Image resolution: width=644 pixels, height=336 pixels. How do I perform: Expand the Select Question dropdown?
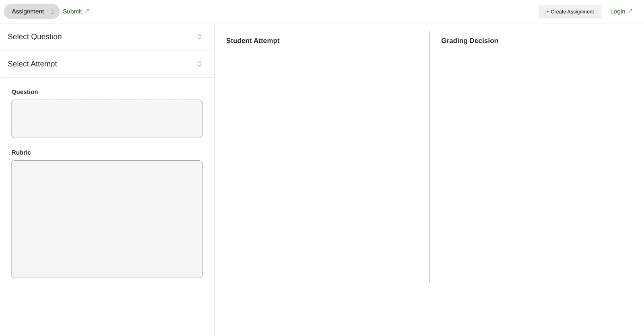[x=107, y=37]
